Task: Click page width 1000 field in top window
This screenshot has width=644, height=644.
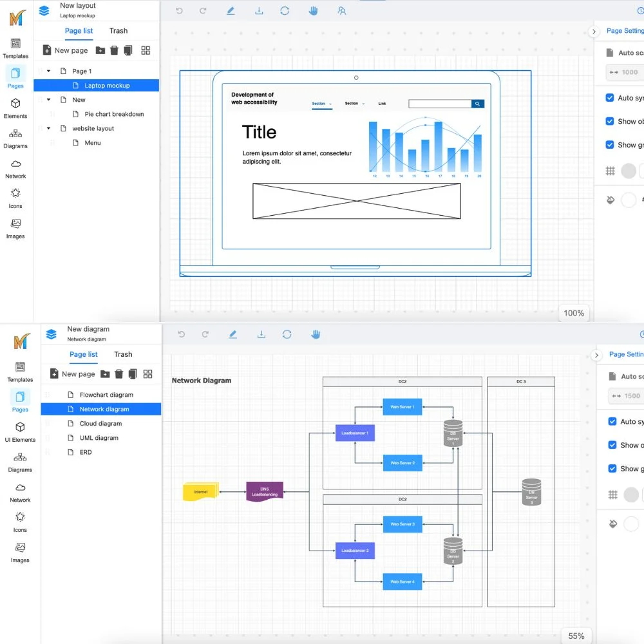Action: pyautogui.click(x=625, y=72)
